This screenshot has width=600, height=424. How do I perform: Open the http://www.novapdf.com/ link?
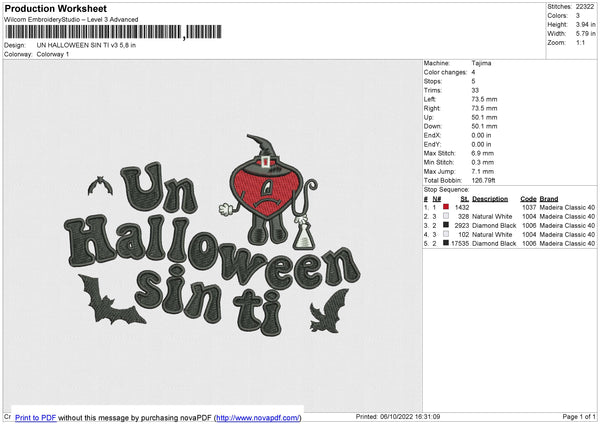[x=258, y=417]
